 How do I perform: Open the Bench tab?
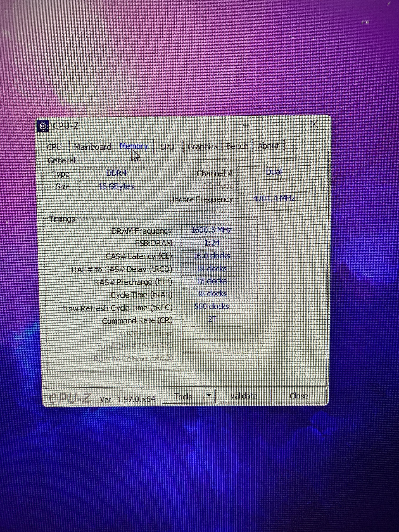(x=237, y=146)
